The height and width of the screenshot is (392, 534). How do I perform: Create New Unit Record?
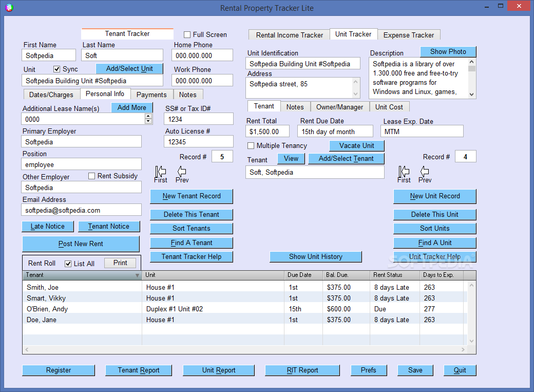pos(435,196)
